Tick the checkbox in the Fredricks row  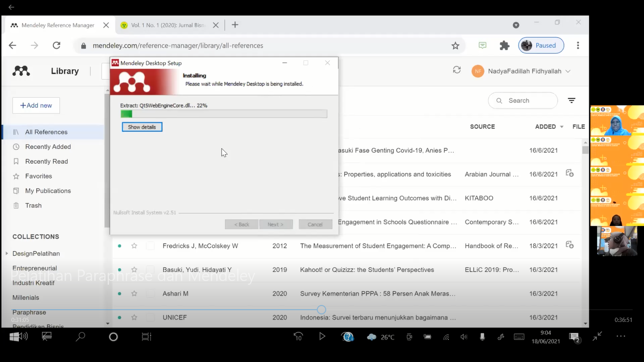pos(150,246)
